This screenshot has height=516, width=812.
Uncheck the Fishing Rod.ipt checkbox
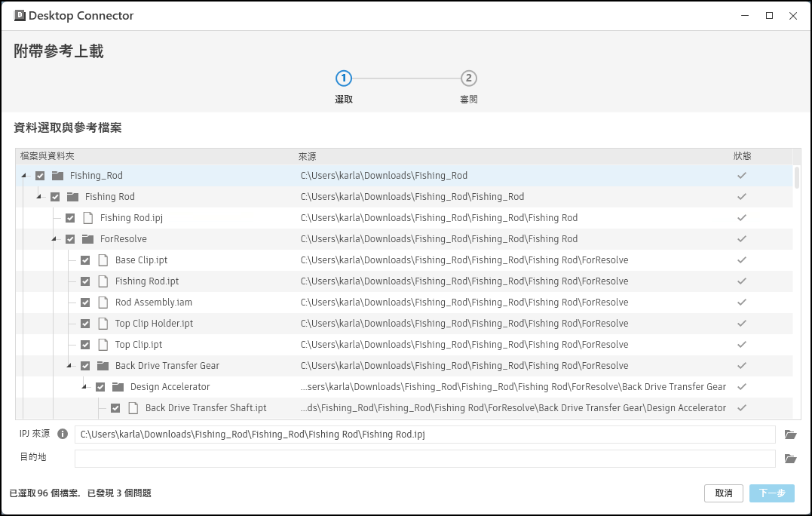(85, 281)
